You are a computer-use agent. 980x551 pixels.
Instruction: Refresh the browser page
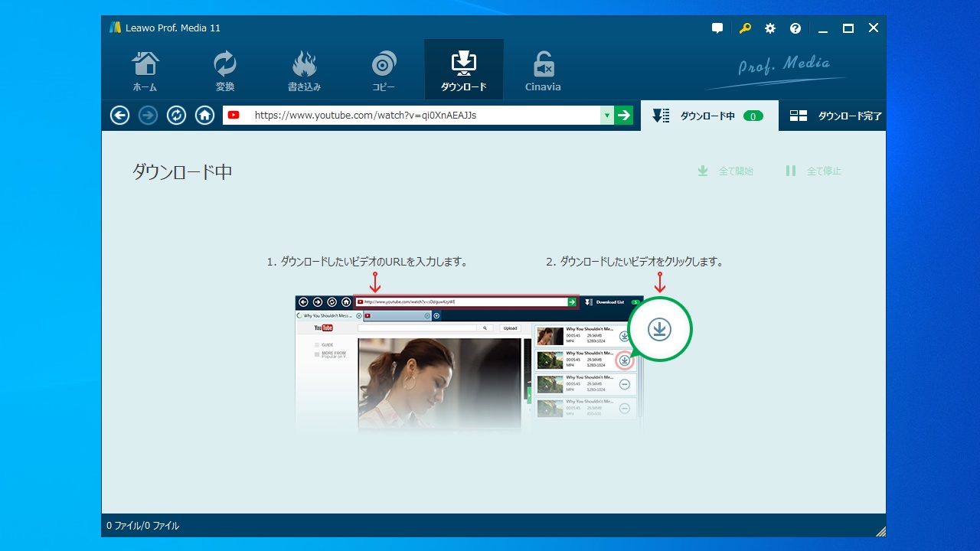click(176, 116)
